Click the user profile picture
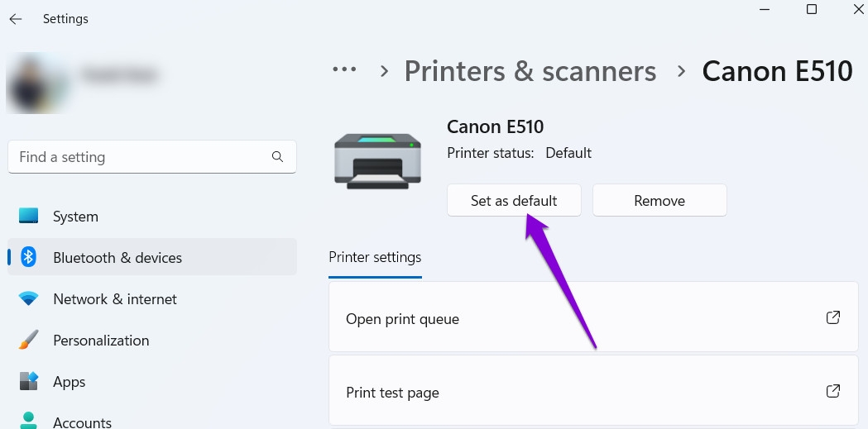The height and width of the screenshot is (429, 868). click(37, 83)
